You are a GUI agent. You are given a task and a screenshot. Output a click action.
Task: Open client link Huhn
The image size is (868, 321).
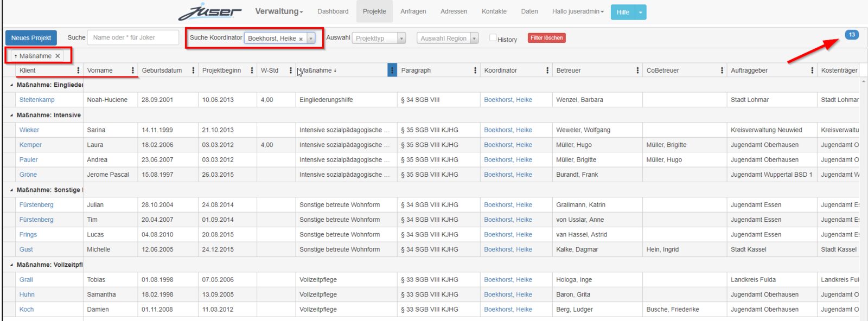pos(27,294)
